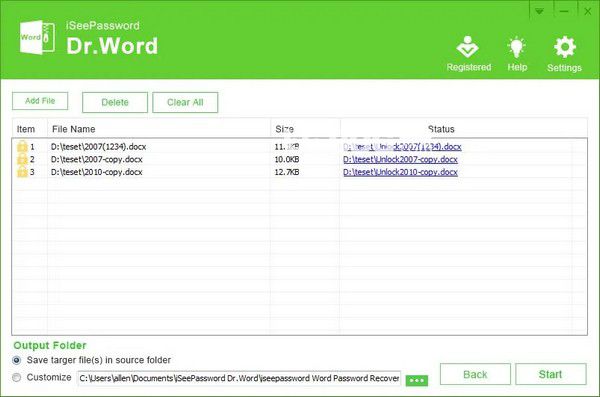Select the Customize output folder radio
The width and height of the screenshot is (600, 397).
pyautogui.click(x=16, y=377)
